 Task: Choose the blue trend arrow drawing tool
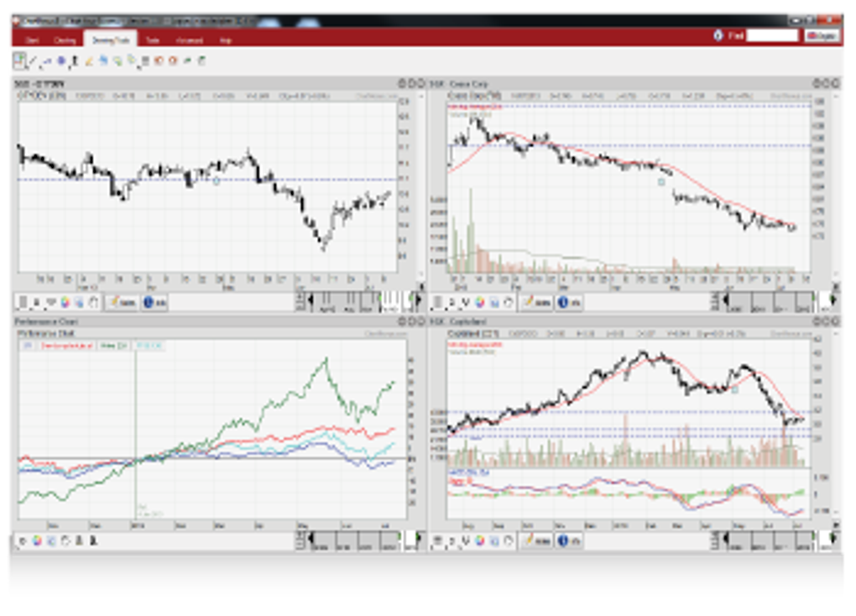tap(47, 61)
